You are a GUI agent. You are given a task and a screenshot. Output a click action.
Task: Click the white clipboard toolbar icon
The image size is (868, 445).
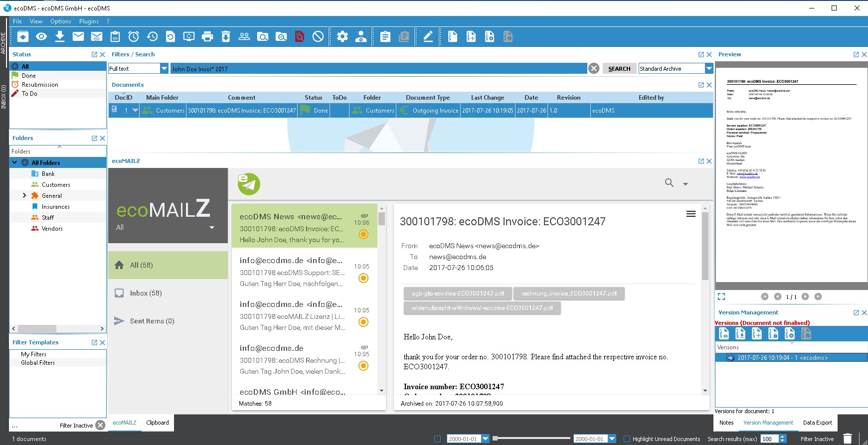click(x=385, y=36)
